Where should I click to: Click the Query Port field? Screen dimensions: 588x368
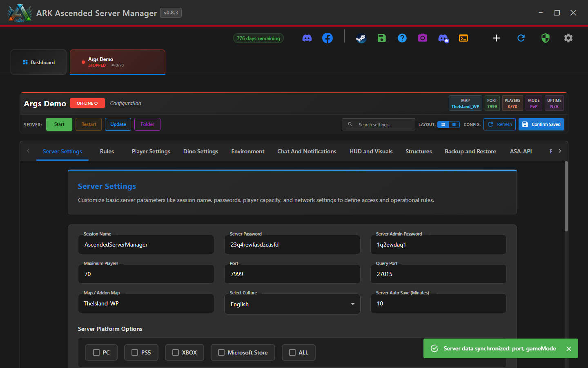tap(439, 274)
